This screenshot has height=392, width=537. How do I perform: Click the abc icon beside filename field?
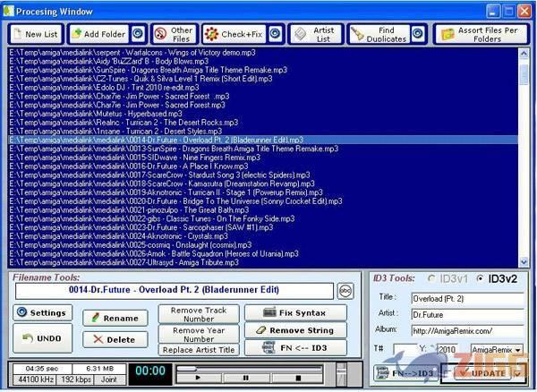coord(346,291)
